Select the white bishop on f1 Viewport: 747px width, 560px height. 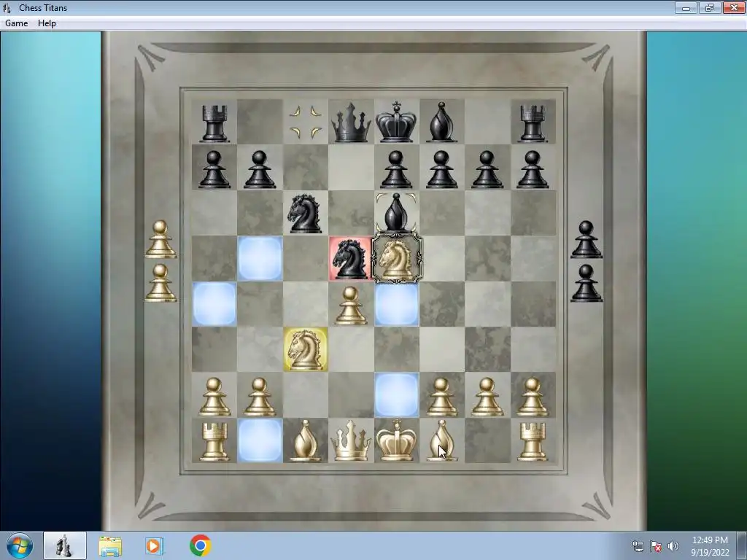441,440
